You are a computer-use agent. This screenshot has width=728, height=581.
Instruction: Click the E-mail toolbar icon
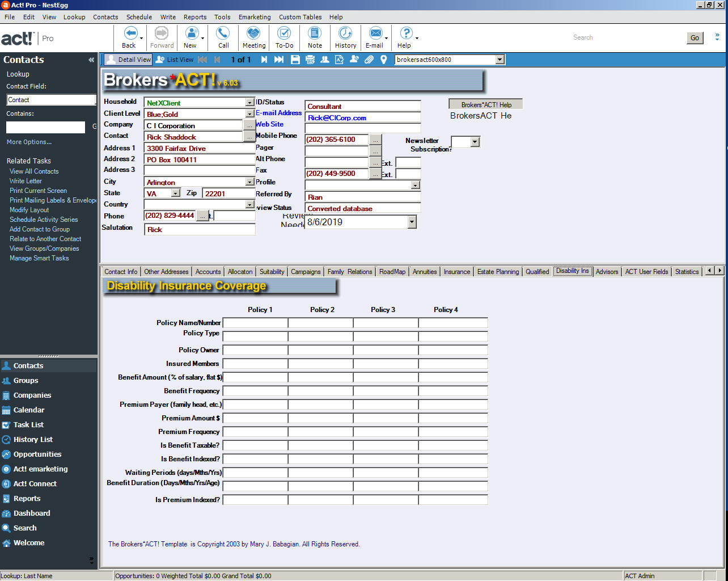(375, 33)
